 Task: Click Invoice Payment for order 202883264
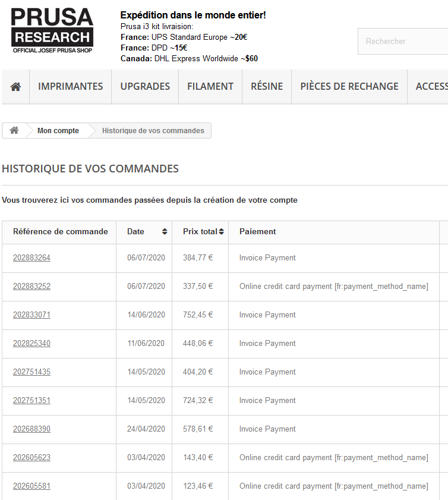(x=267, y=257)
